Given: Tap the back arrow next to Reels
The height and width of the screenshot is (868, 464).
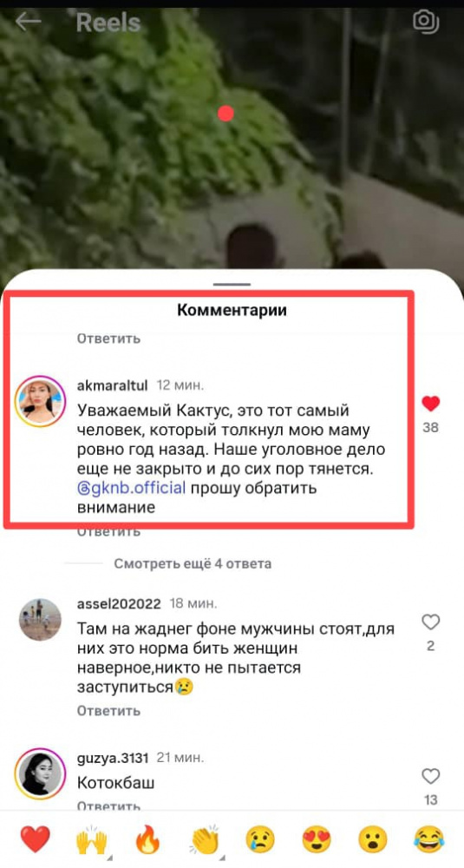Looking at the screenshot, I should (x=29, y=23).
